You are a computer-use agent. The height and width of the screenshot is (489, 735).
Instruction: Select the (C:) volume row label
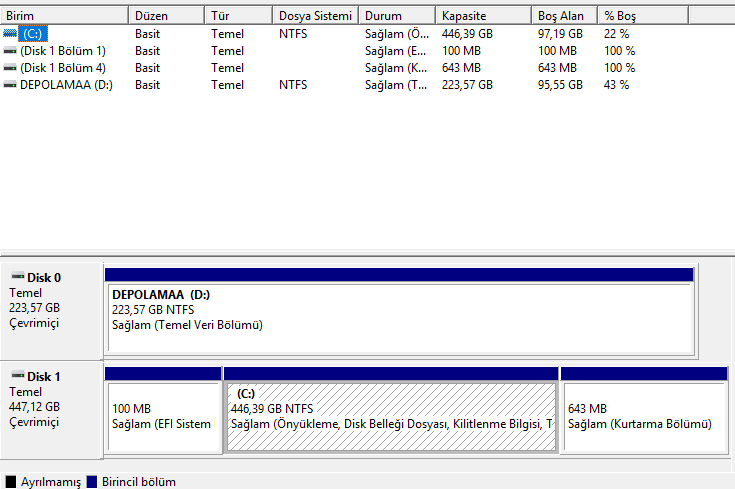(33, 34)
